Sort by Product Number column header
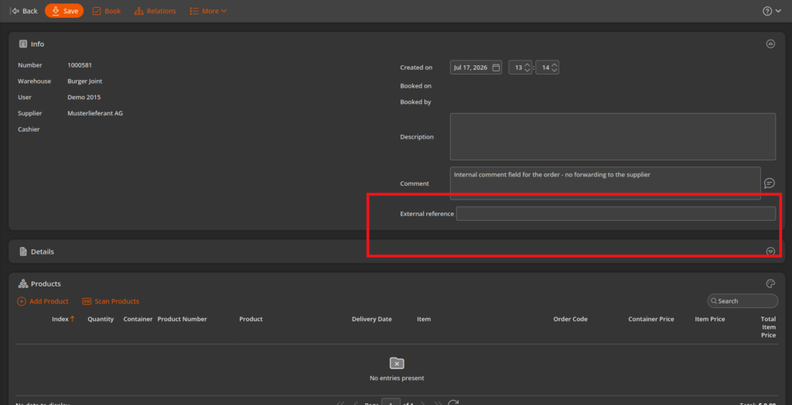The height and width of the screenshot is (405, 792). (x=182, y=319)
